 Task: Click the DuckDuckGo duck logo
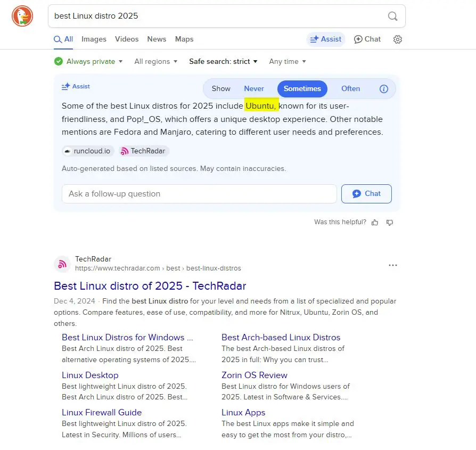click(22, 16)
